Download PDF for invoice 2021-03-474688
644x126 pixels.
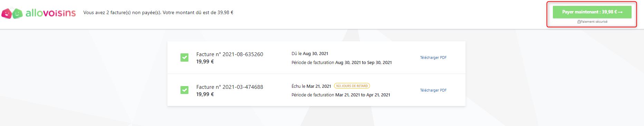coord(433,90)
